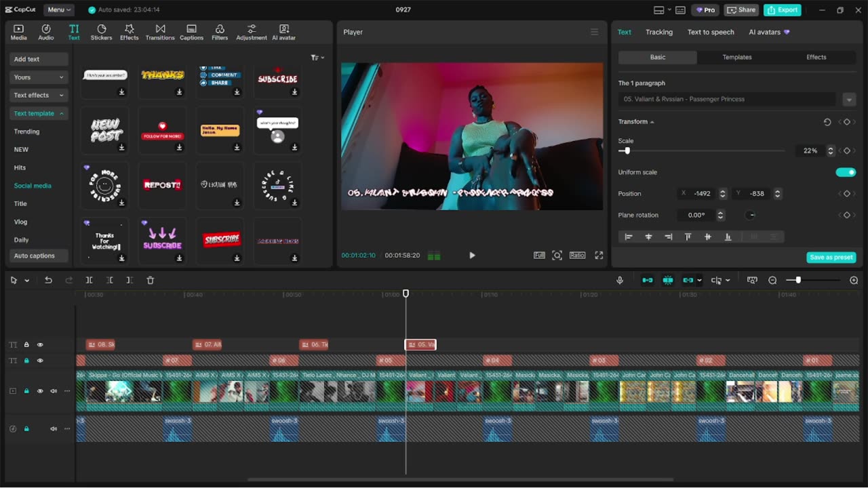Open the selection tool mode dropdown

27,281
